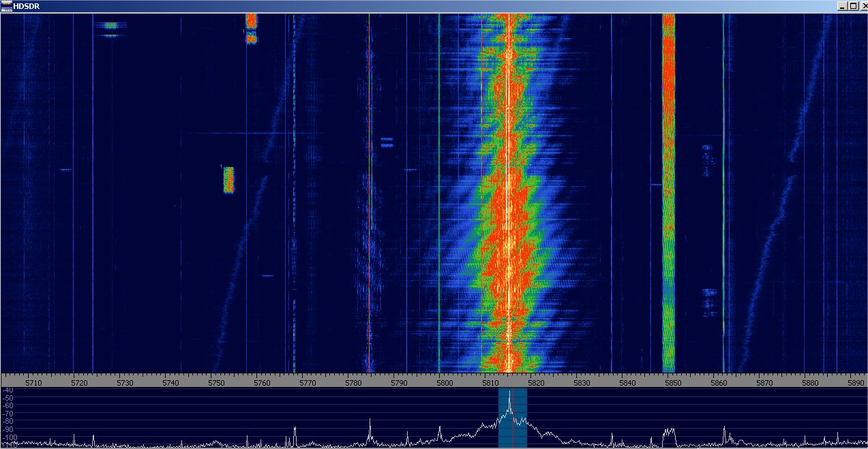Click the 5890 frequency scale label

tap(856, 383)
